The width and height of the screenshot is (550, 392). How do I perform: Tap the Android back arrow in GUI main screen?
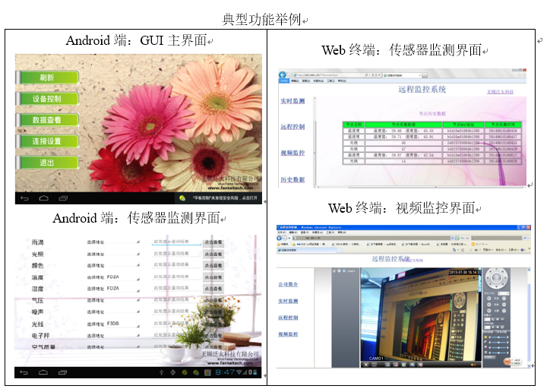[x=24, y=198]
